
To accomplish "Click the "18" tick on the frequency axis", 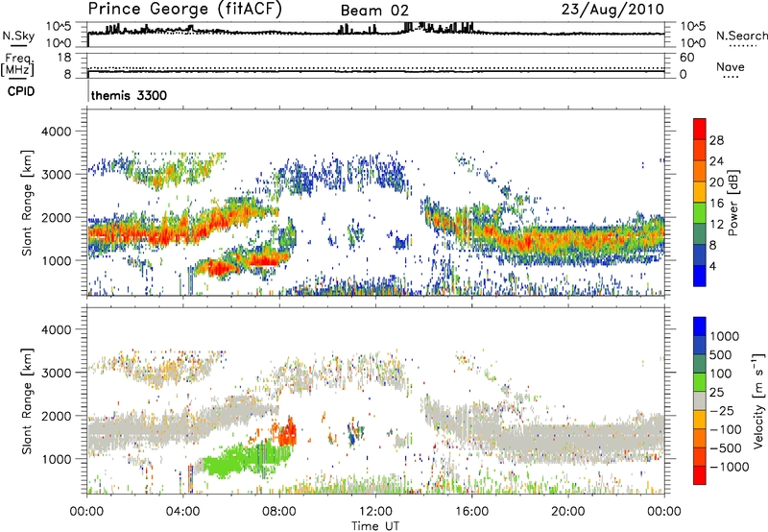I will 64,58.
